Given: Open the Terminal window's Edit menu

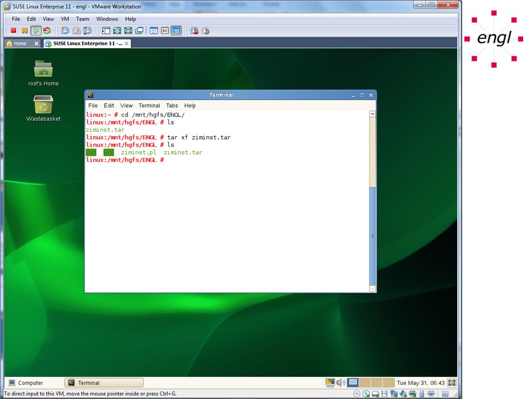Looking at the screenshot, I should point(109,105).
